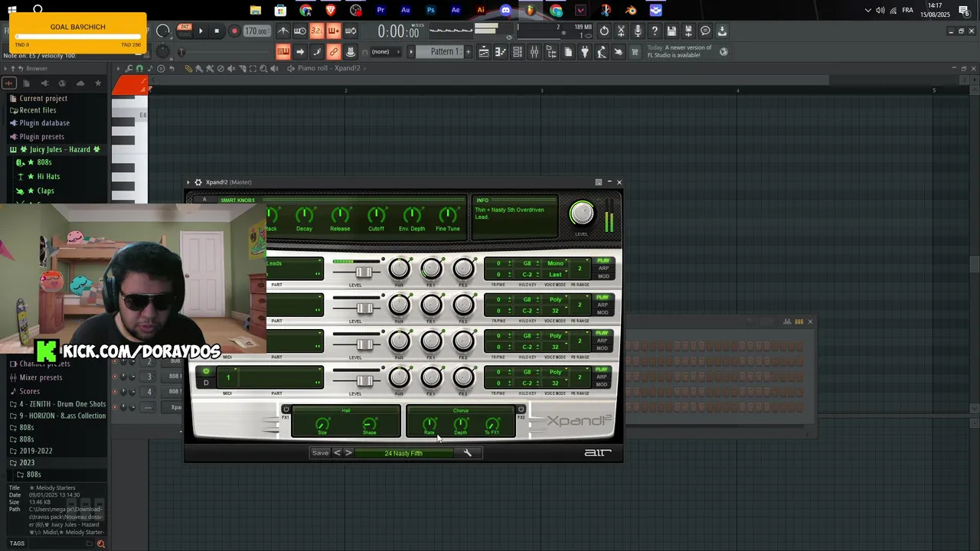Open Xpand!2 plugin options gear icon
Screen dimensions: 980x551
pos(198,182)
